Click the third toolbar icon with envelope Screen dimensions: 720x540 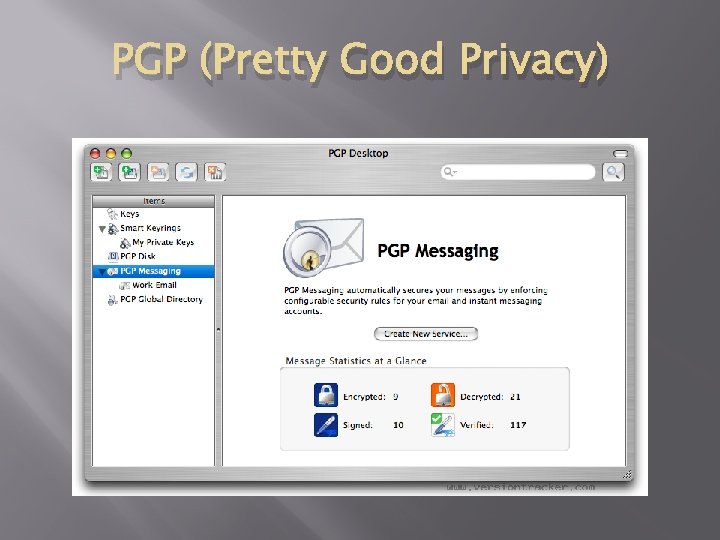pos(158,172)
